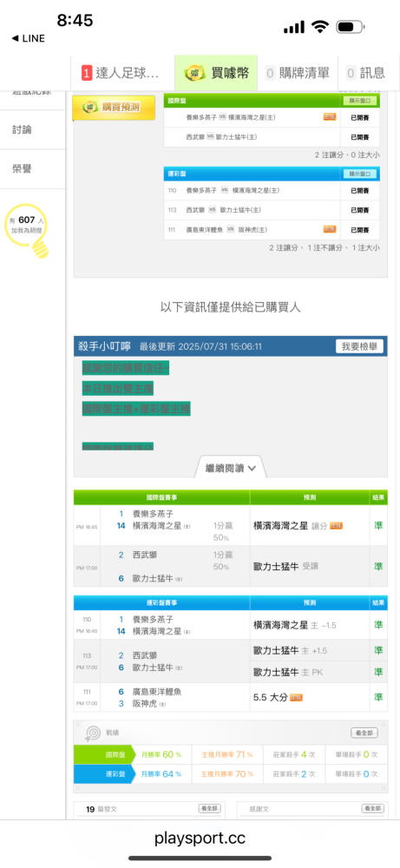Click 主推月勝率 71 % cell
Viewport: 400px width, 868px height.
click(226, 754)
